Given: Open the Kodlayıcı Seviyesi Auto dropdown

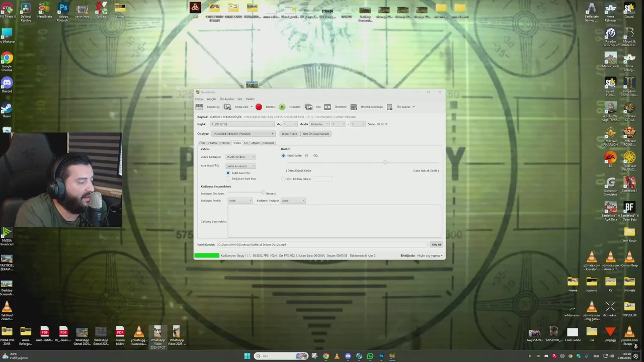Looking at the screenshot, I should pyautogui.click(x=293, y=201).
